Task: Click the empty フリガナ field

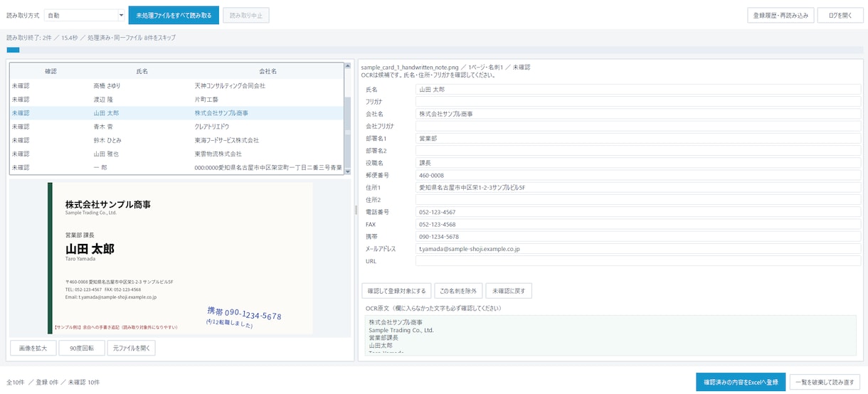Action: tap(638, 102)
